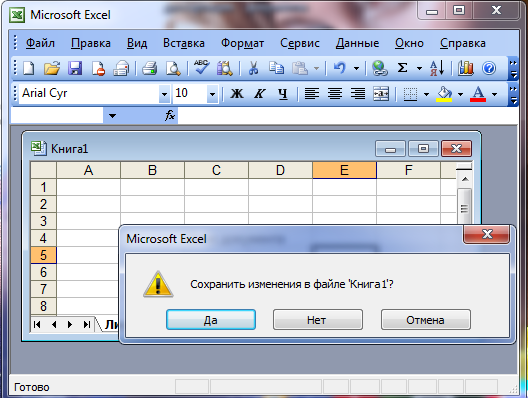Open the Данные menu
Screen dimensions: 528x398
pos(357,43)
